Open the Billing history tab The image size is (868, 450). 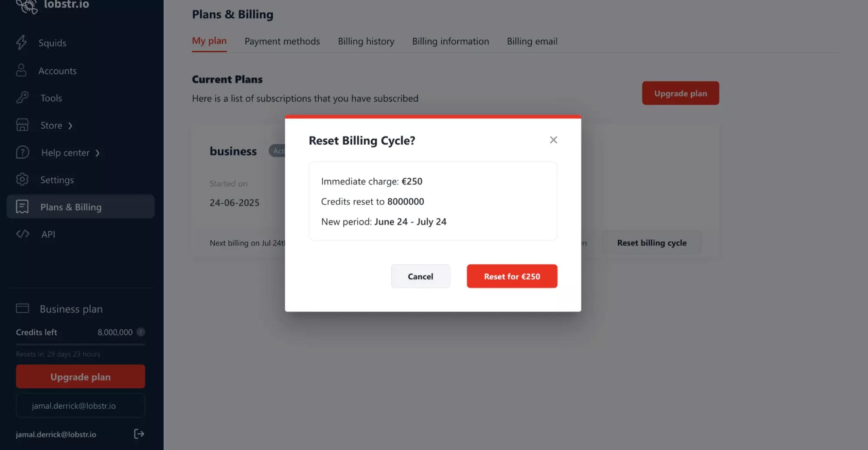click(x=366, y=41)
